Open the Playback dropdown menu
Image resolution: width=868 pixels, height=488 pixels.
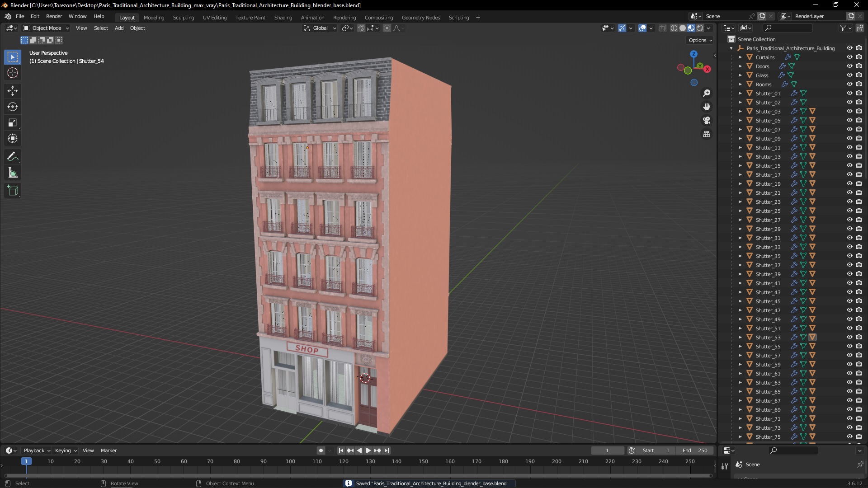[x=37, y=450]
